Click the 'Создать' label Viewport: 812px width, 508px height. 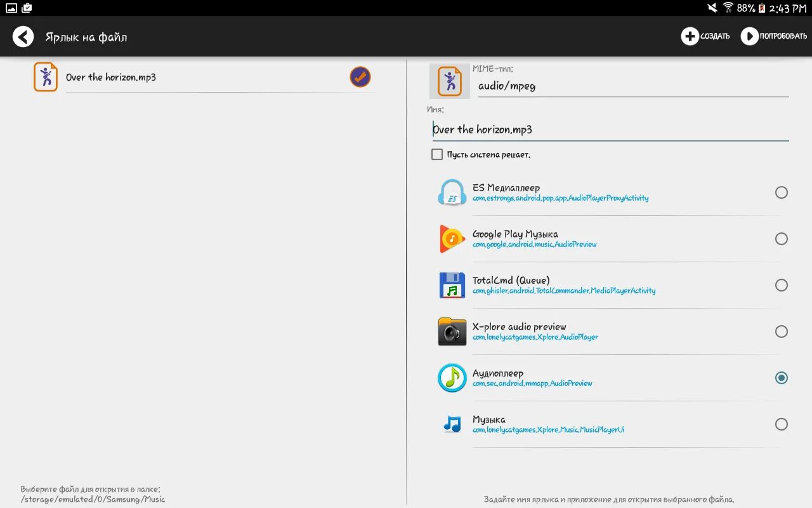tap(715, 37)
